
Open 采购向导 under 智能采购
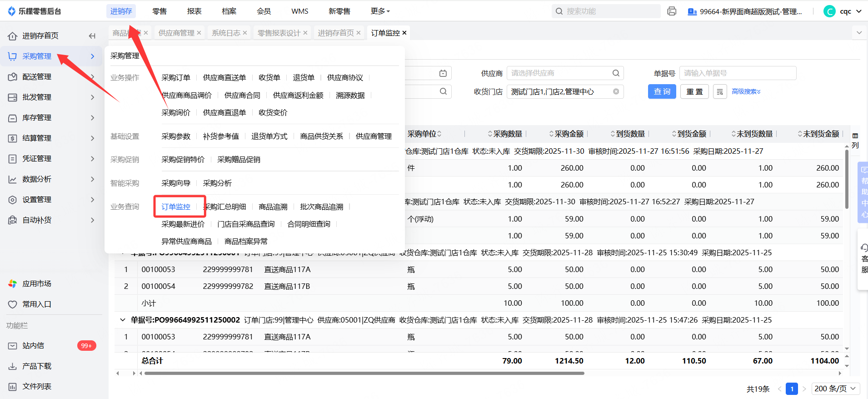click(176, 183)
